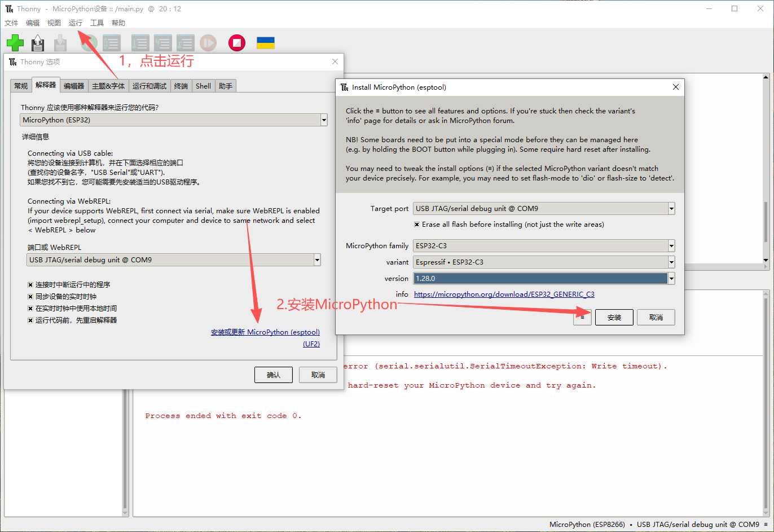Click the Resume debugging toolbar icon
The image size is (774, 532).
(208, 43)
